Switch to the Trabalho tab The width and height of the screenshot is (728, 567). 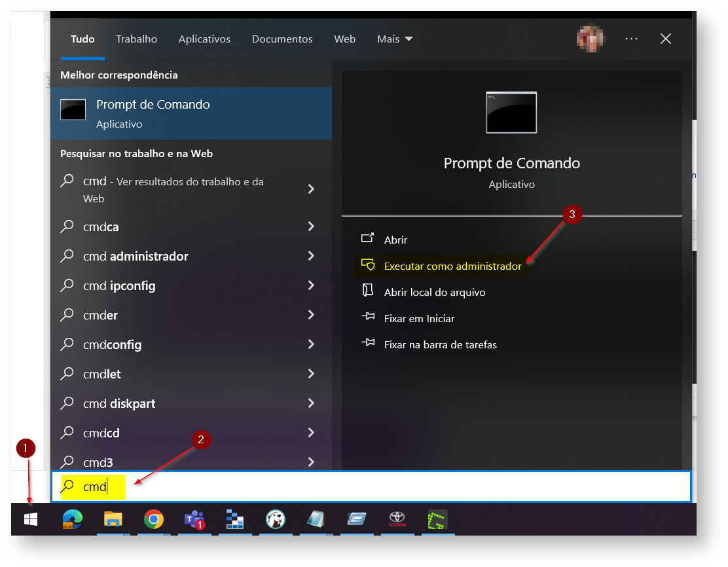point(136,39)
